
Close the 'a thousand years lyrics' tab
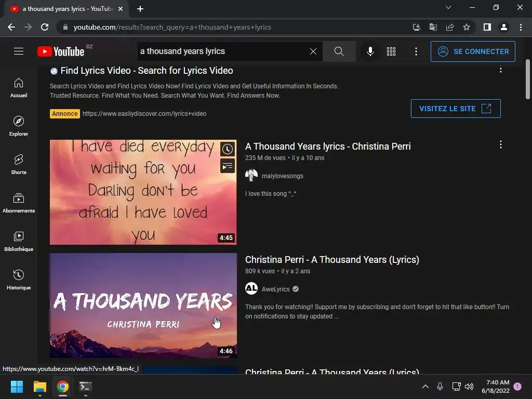point(121,9)
